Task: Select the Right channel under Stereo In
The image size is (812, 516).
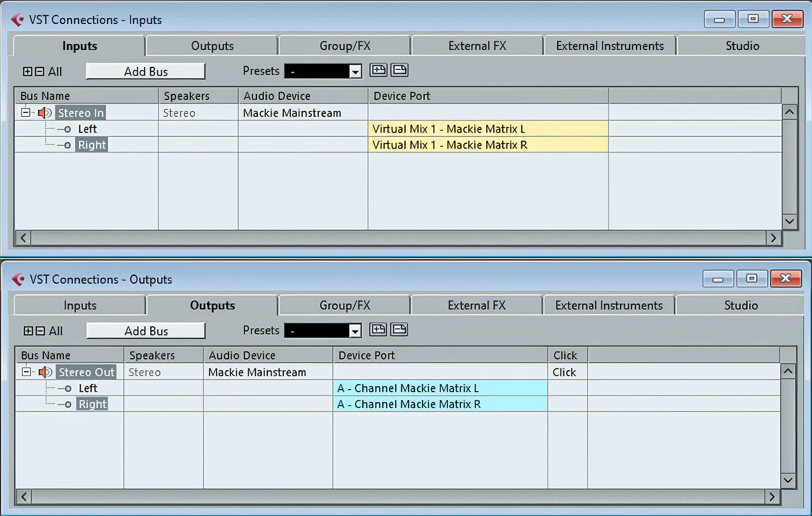Action: (92, 145)
